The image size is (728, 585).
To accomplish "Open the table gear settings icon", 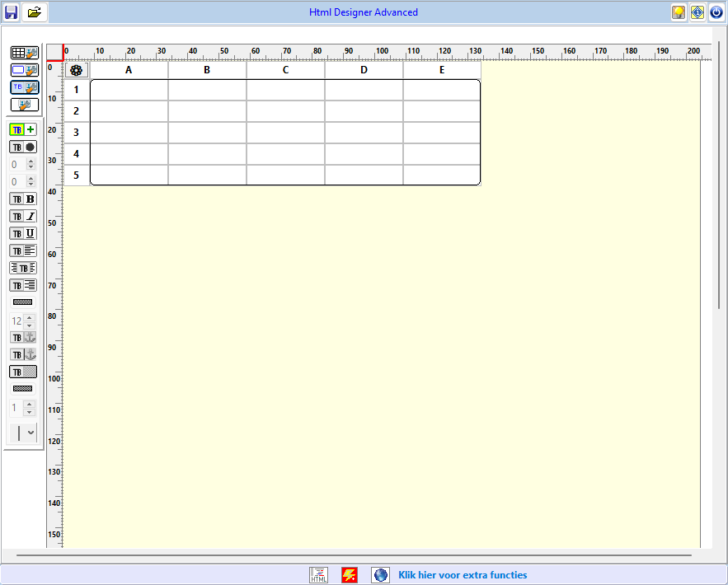I will (76, 70).
